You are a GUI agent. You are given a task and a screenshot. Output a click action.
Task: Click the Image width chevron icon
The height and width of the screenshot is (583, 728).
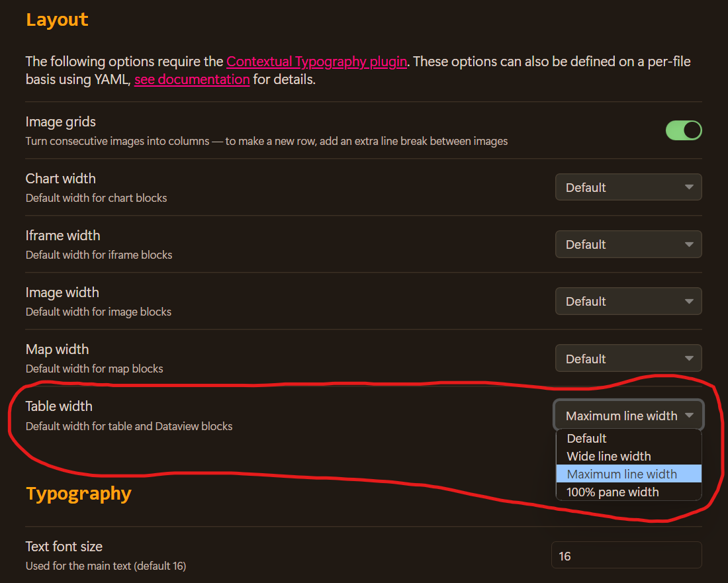(x=688, y=300)
